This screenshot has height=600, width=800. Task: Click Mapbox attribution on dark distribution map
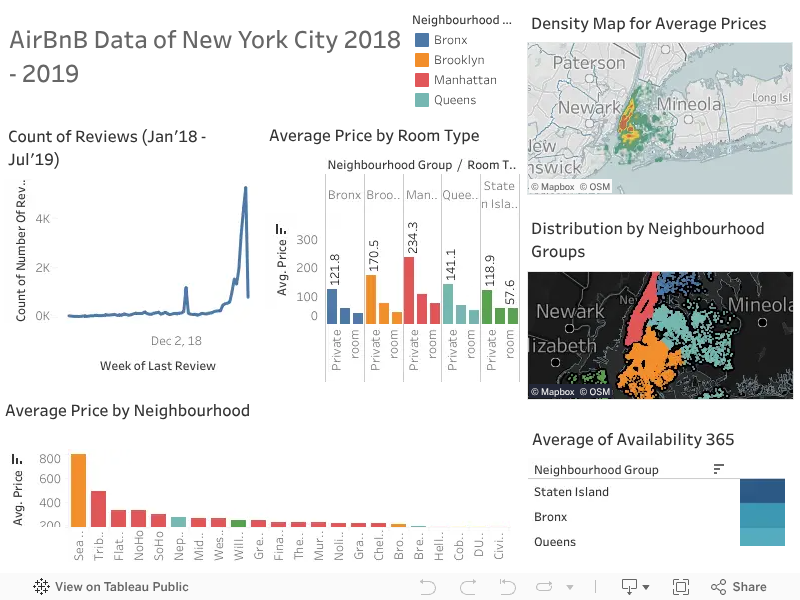[x=553, y=392]
